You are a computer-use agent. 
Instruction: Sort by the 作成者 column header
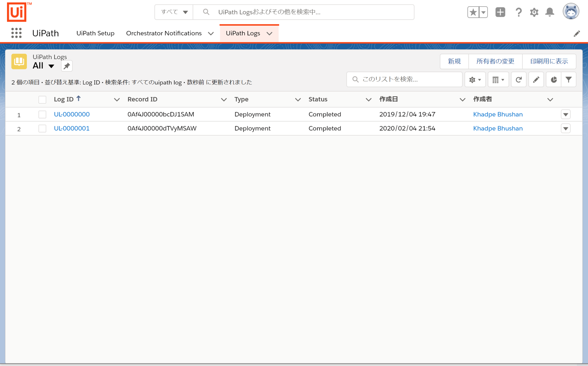tap(483, 99)
